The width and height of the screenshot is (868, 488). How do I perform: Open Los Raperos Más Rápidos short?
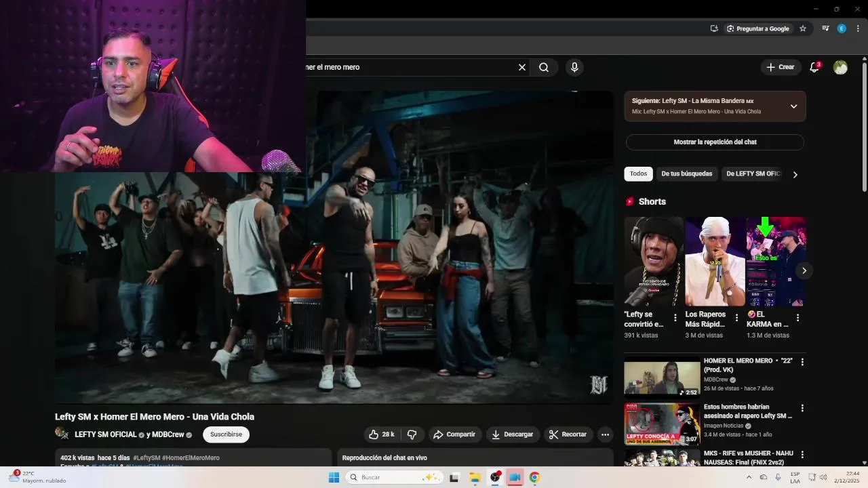(x=715, y=262)
